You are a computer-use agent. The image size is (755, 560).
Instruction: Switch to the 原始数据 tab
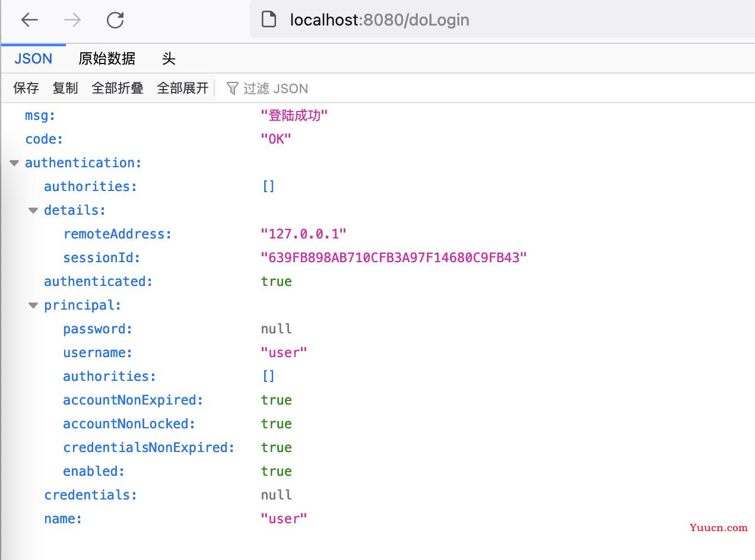(107, 59)
